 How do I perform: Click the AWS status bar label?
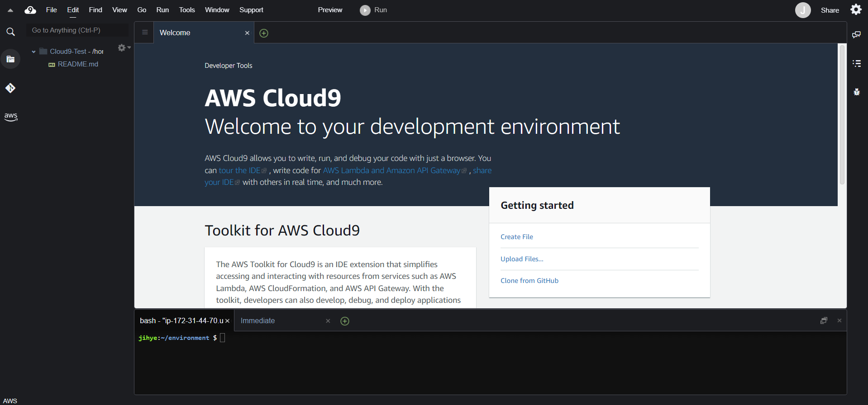pos(10,400)
